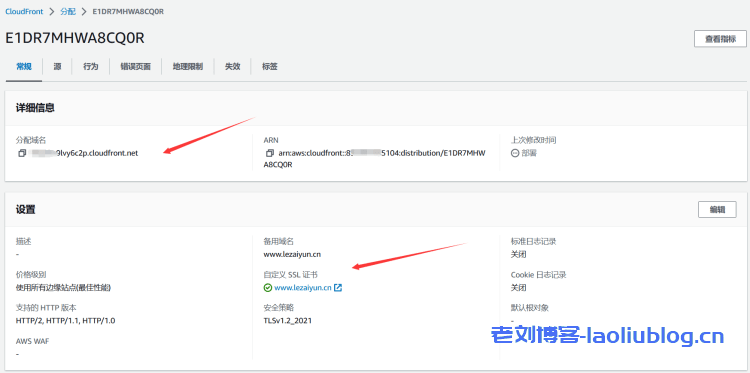
Task: Open the 常规 tab
Action: (x=24, y=67)
